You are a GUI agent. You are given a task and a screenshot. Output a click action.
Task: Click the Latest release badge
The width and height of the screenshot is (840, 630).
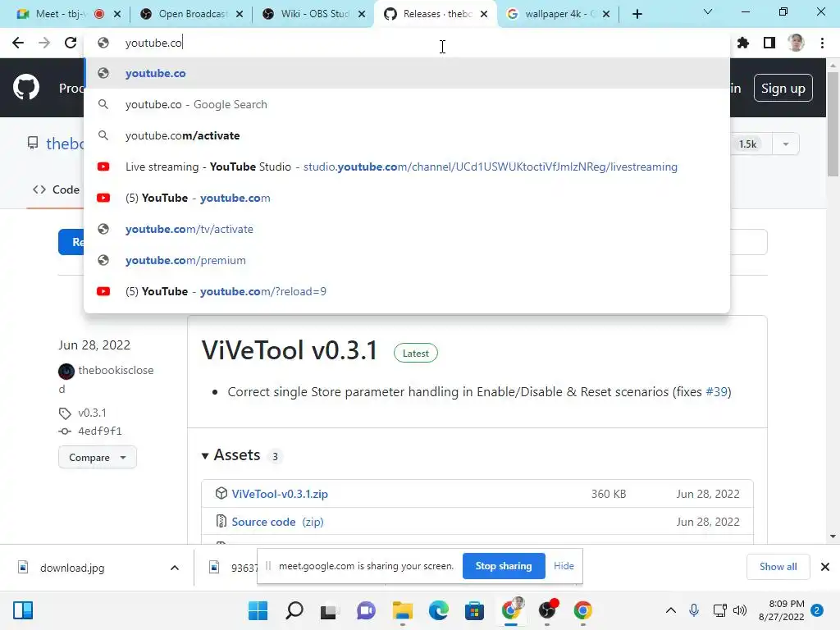[x=416, y=354]
